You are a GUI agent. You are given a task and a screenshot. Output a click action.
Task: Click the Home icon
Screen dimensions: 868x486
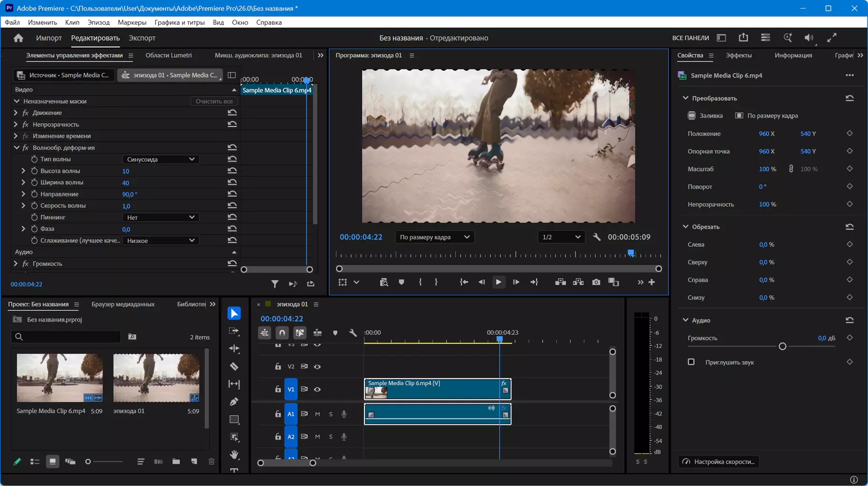[19, 38]
